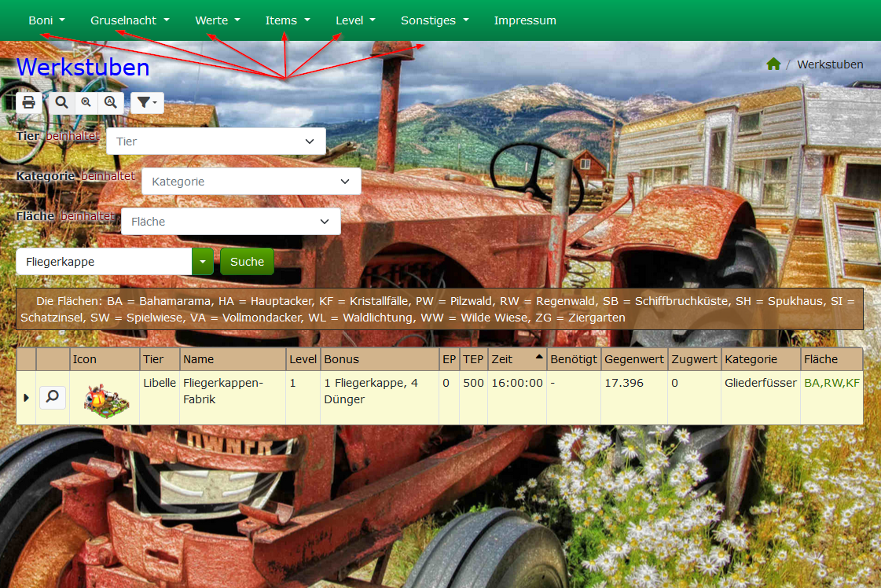This screenshot has width=881, height=588.
Task: Open the Gruselnacht menu
Action: tap(130, 20)
